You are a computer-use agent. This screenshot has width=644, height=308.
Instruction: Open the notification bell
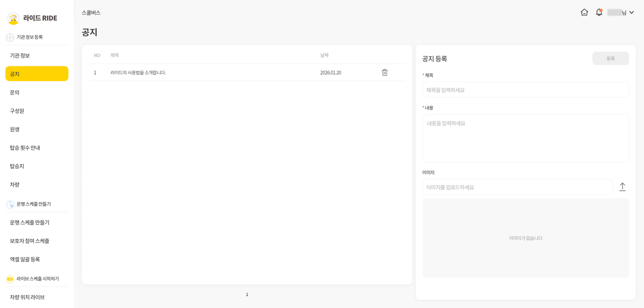(599, 12)
